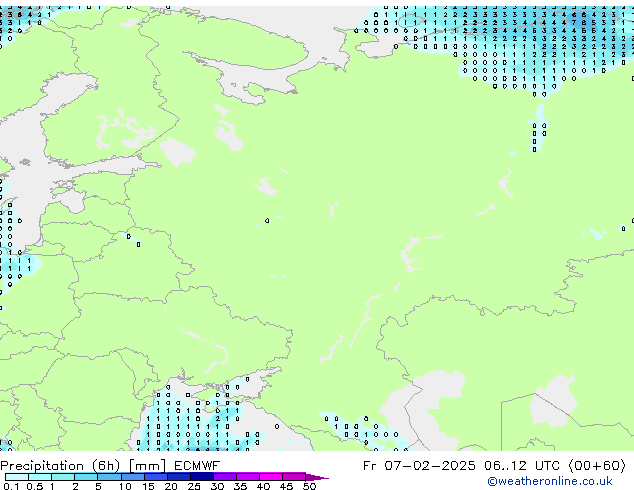Image resolution: width=634 pixels, height=490 pixels.
Task: Pick the legend swatch between 10 and 15
Action: 133,477
